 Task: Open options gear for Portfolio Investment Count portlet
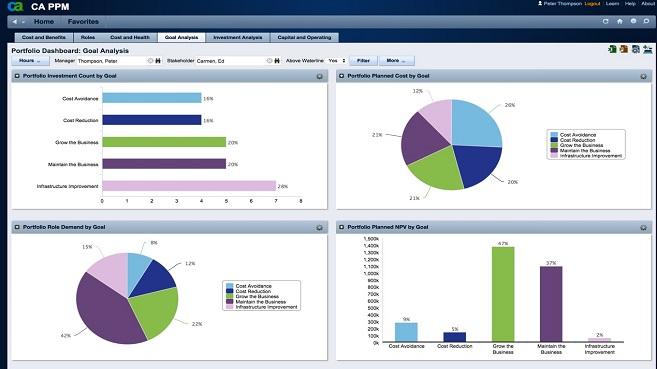click(319, 76)
